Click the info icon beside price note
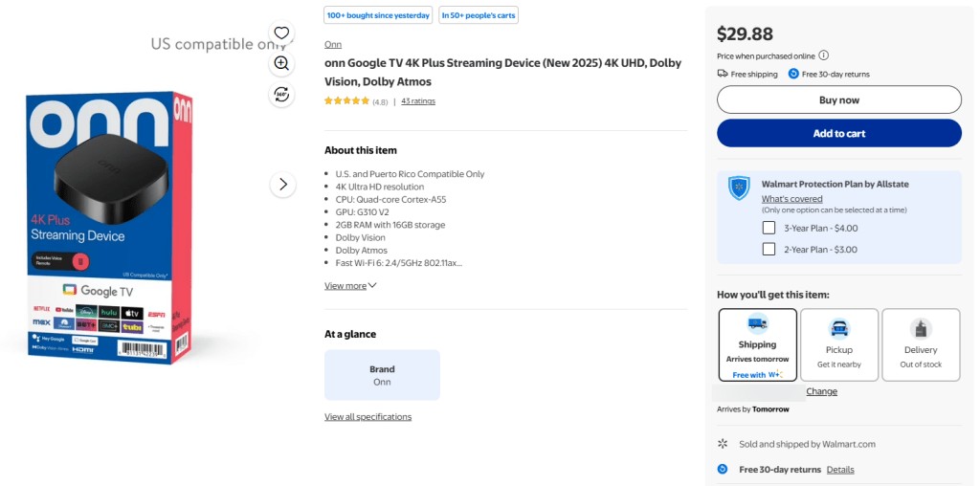This screenshot has width=980, height=486. [x=824, y=55]
